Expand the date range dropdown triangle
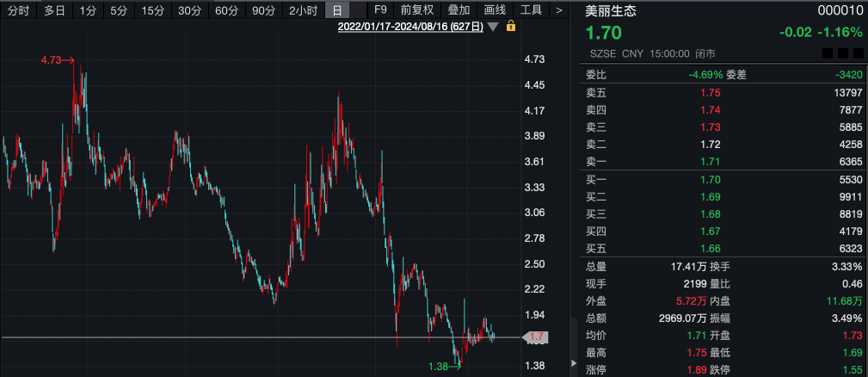The image size is (868, 377). [x=493, y=27]
